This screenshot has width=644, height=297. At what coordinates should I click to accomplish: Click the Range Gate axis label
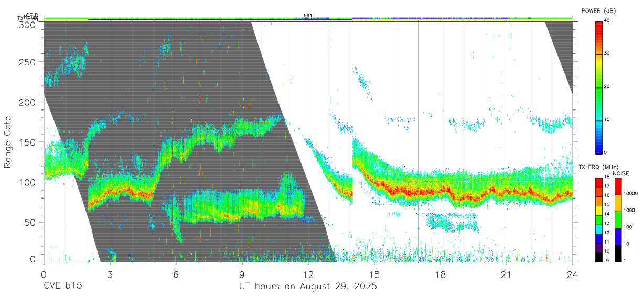(8, 142)
